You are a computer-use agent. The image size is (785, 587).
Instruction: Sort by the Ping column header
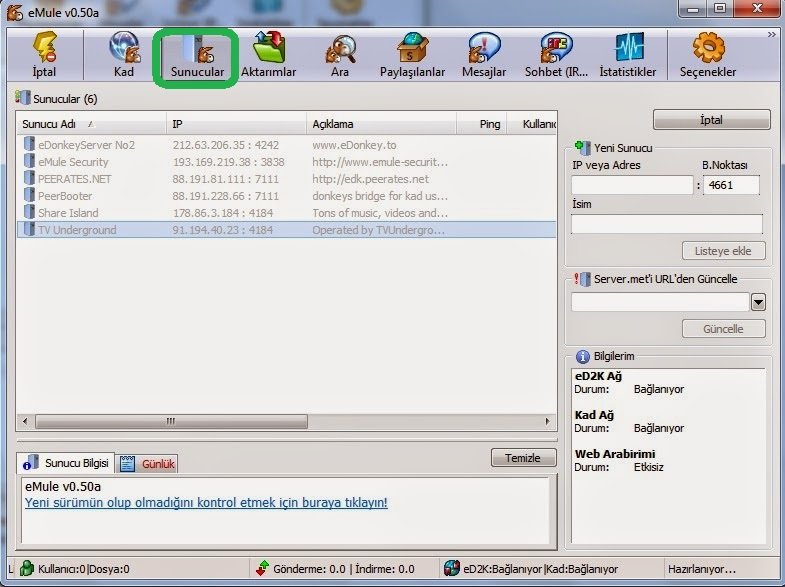pos(482,124)
